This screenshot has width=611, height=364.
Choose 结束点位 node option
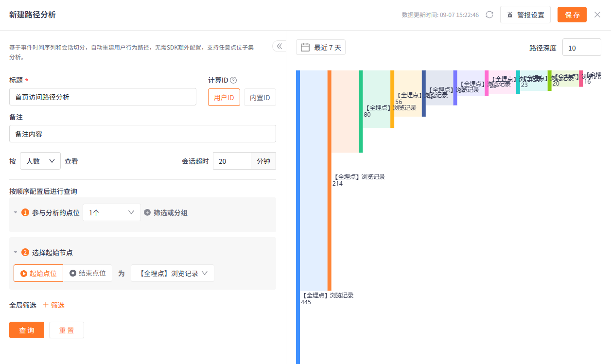pyautogui.click(x=88, y=273)
